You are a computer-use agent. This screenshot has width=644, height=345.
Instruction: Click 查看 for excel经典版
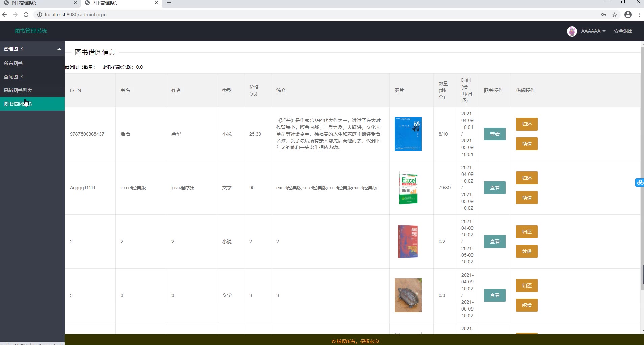(x=495, y=188)
